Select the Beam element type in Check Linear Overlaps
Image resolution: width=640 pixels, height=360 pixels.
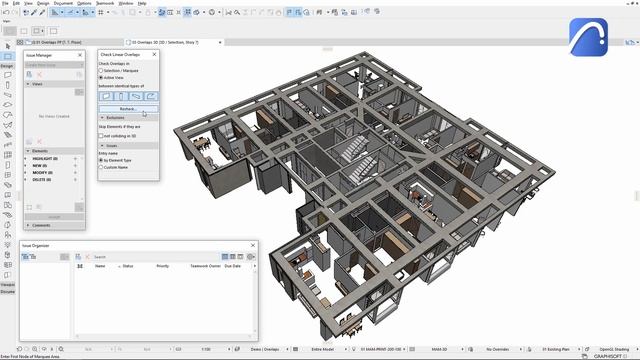click(x=136, y=96)
